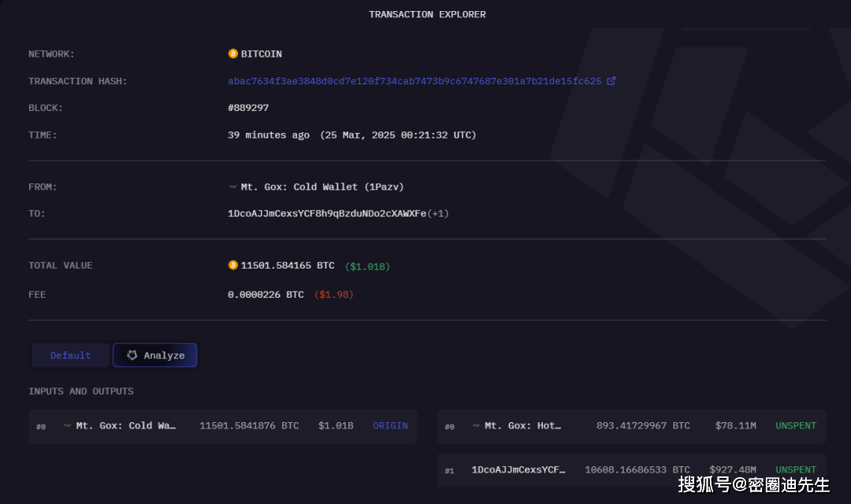The image size is (851, 504).
Task: Open input #0 Mt. Gox: Cold Wa… entity
Action: 126,425
